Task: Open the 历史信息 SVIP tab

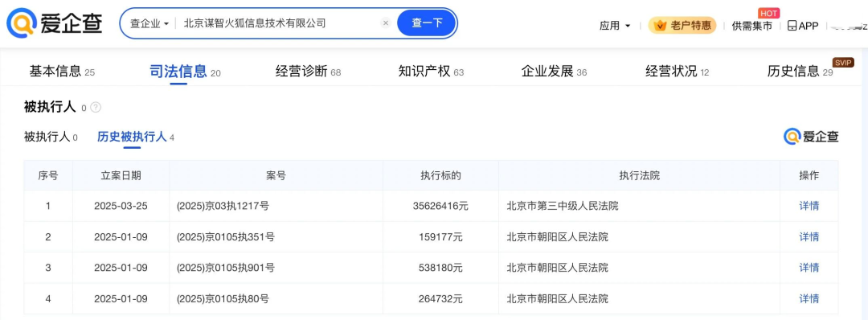Action: pos(800,72)
